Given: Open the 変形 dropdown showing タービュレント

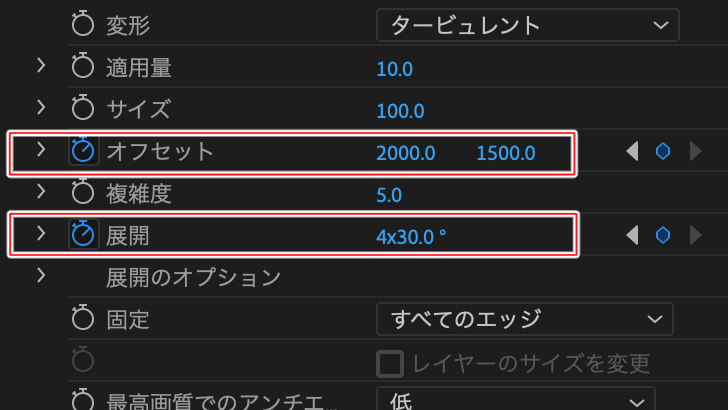Looking at the screenshot, I should tap(527, 25).
